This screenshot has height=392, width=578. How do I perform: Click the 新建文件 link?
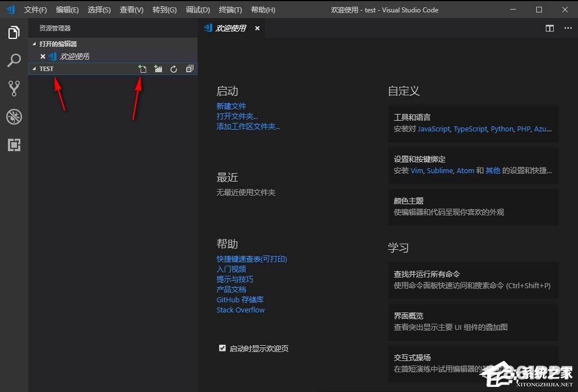coord(231,106)
